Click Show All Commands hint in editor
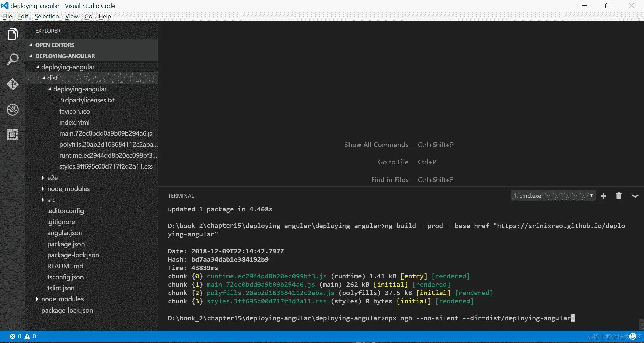The width and height of the screenshot is (644, 343). (376, 145)
